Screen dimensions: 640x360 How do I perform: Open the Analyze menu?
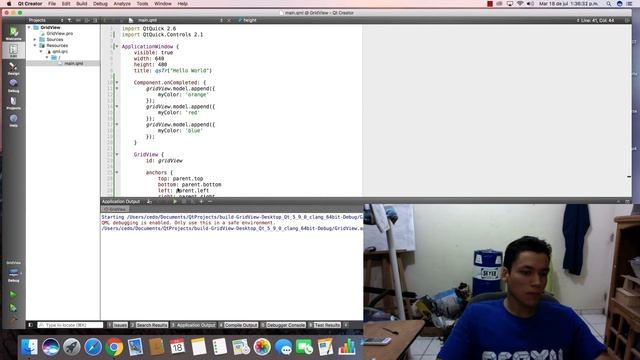(122, 4)
